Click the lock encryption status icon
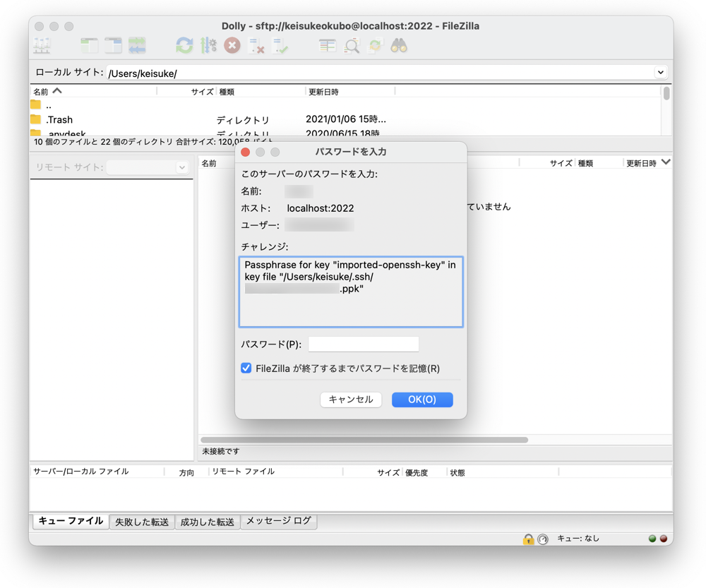706x588 pixels. tap(528, 539)
